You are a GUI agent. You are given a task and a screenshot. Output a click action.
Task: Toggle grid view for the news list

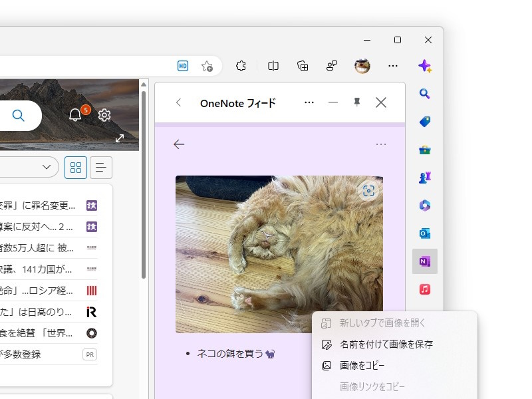(76, 168)
